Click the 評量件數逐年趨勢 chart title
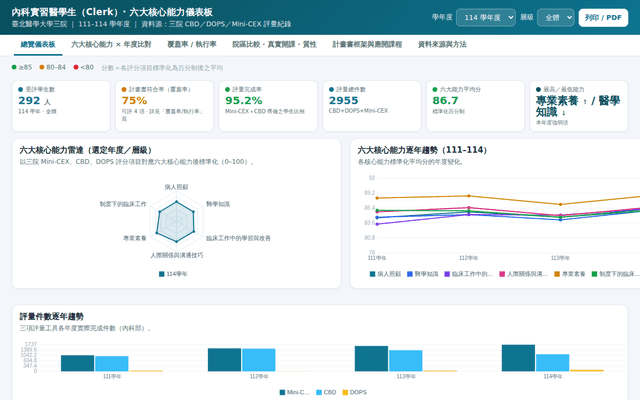Image resolution: width=640 pixels, height=400 pixels. click(x=51, y=316)
